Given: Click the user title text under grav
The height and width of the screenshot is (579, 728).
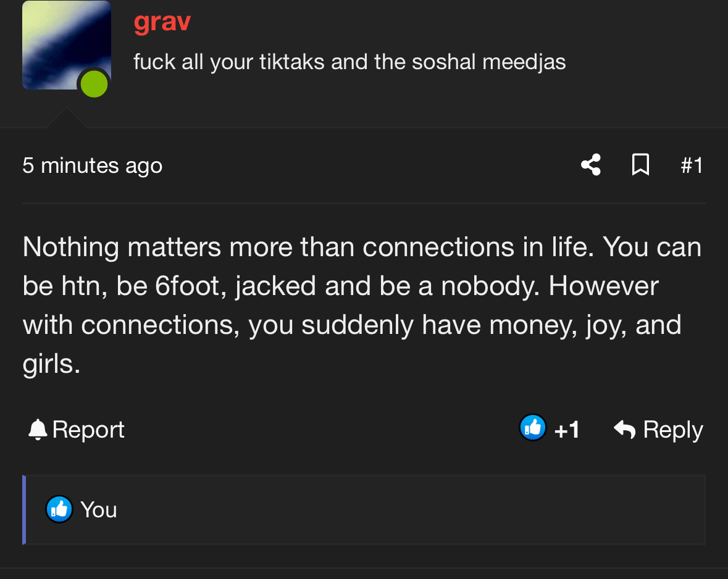Looking at the screenshot, I should [349, 62].
